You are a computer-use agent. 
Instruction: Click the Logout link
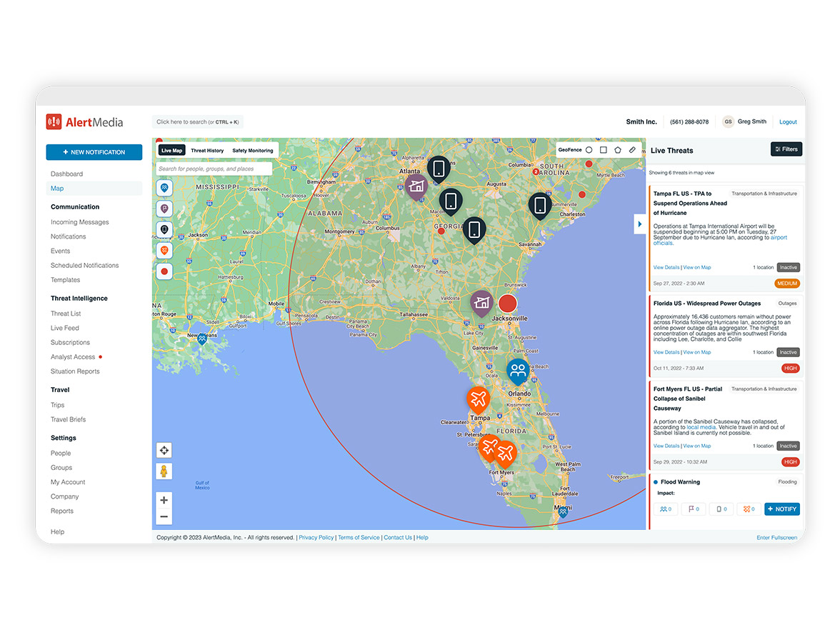(x=788, y=122)
